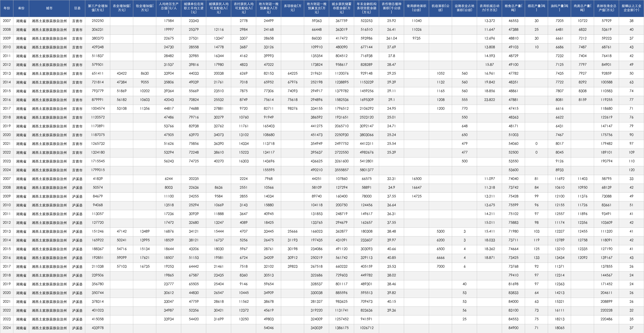The width and height of the screenshot is (644, 333).
Task: Click the first 泸溪县 district cell
Action: (x=77, y=179)
